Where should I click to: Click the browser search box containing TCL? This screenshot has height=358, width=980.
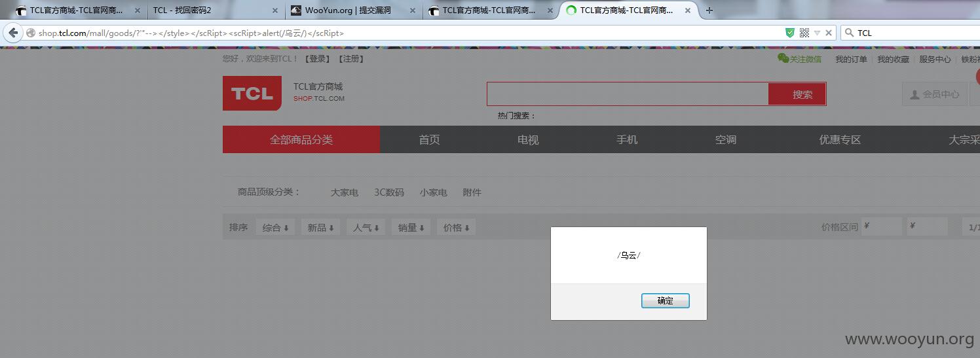[x=911, y=33]
